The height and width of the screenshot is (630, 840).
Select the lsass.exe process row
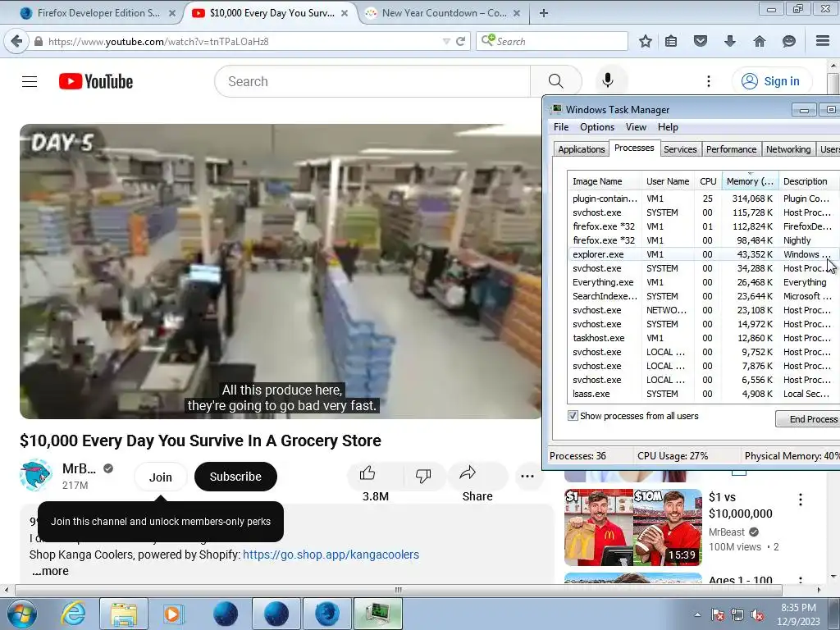point(703,393)
